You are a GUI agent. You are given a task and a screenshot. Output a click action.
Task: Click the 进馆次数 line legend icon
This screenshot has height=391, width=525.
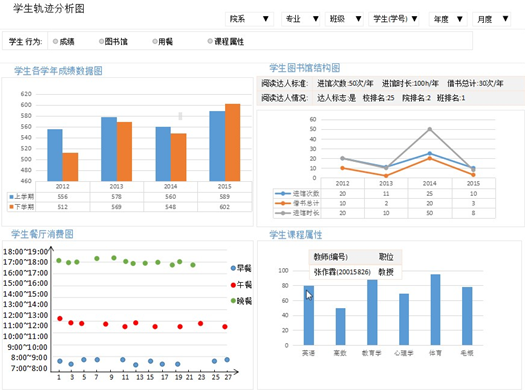[283, 193]
